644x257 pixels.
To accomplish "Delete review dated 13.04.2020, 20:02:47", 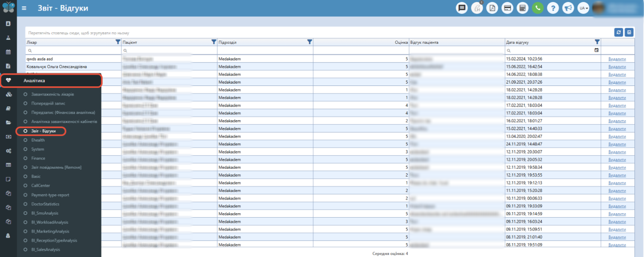I will 617,136.
